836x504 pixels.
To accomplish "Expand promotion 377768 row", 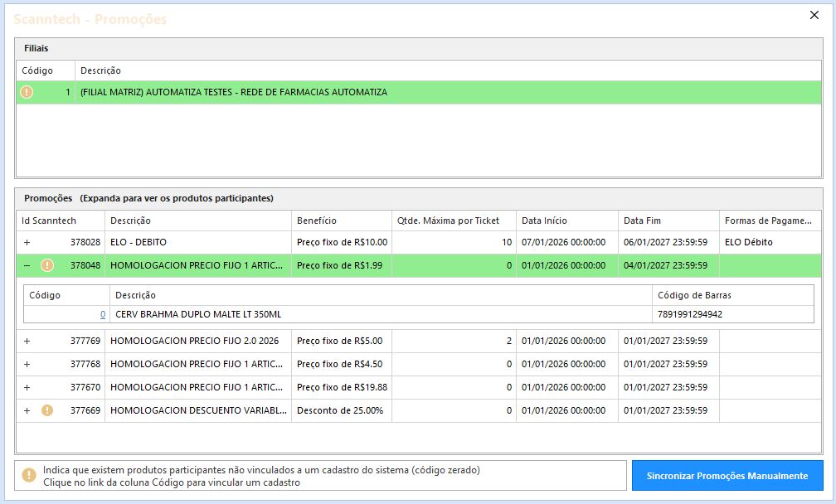I will (x=27, y=364).
